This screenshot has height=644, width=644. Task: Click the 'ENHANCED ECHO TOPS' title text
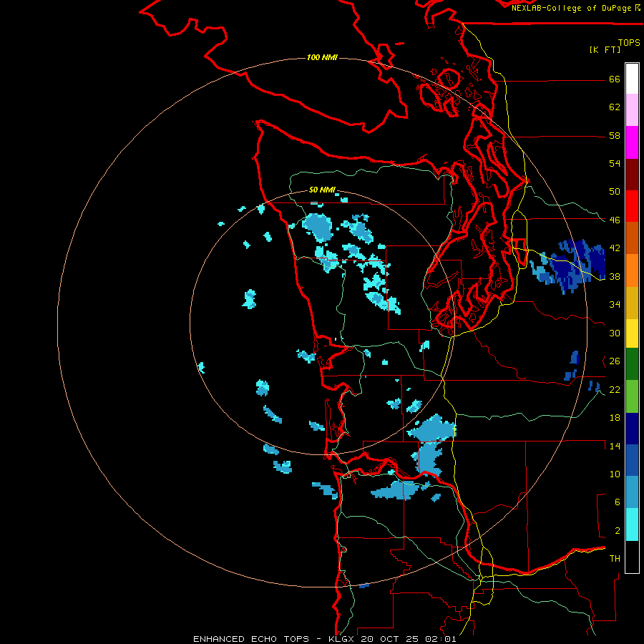(x=251, y=639)
